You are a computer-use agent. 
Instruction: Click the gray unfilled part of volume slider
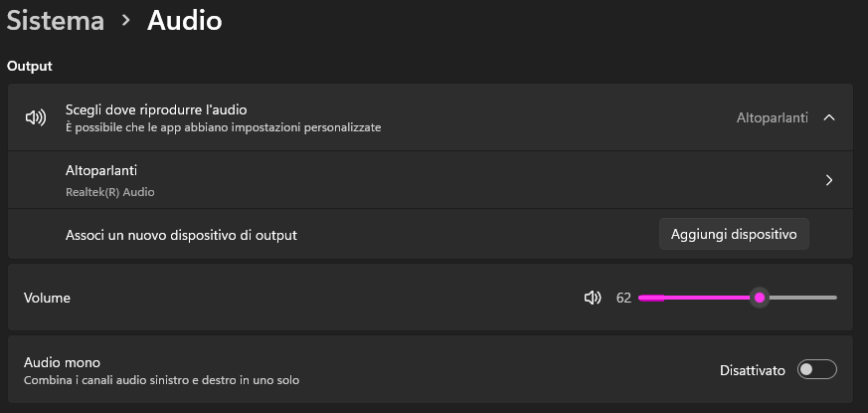[x=802, y=298]
